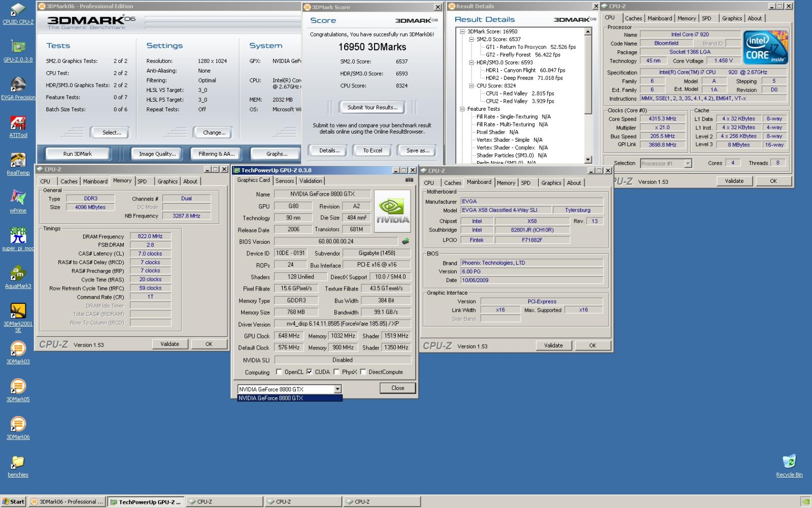
Task: Collapse SM2.0 Score tree node
Action: click(471, 39)
